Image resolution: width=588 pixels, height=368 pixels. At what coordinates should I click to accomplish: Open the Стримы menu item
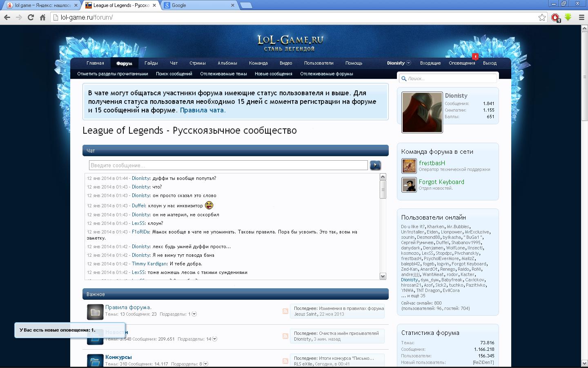pos(198,63)
